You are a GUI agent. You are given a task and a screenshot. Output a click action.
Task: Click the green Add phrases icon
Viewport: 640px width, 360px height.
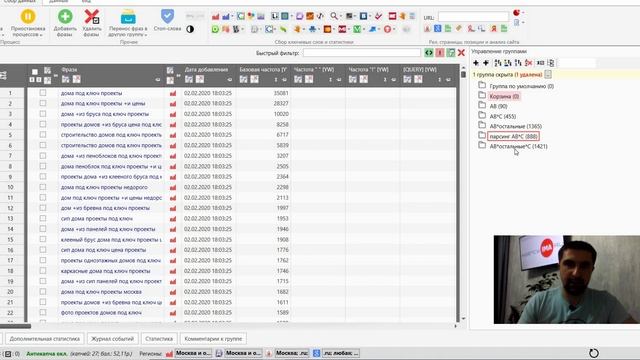pos(65,17)
